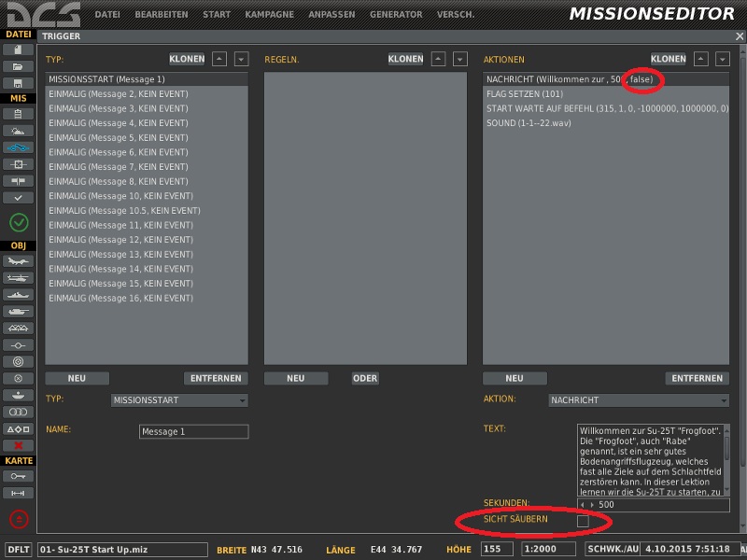
Task: Open the ANPASSEN menu
Action: click(331, 15)
